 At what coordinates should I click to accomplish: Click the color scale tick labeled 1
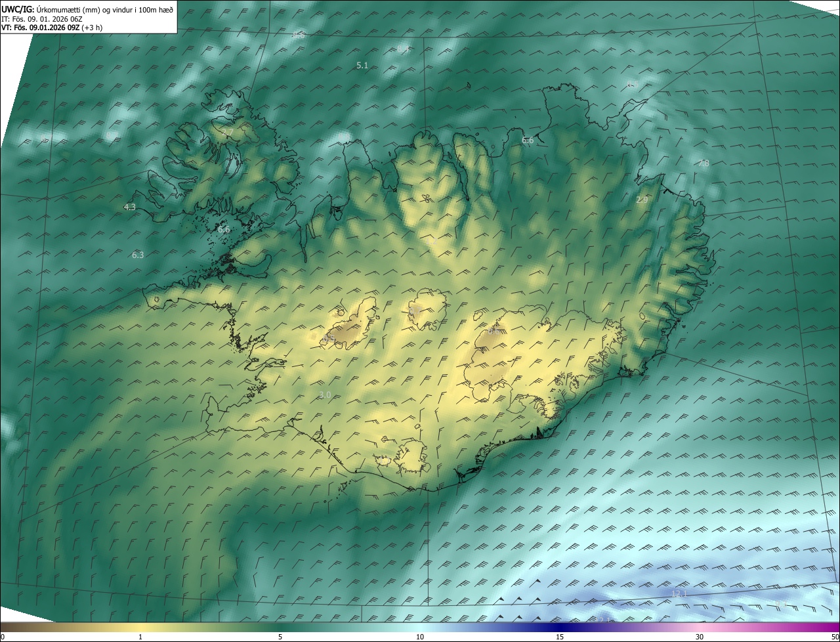pyautogui.click(x=140, y=637)
